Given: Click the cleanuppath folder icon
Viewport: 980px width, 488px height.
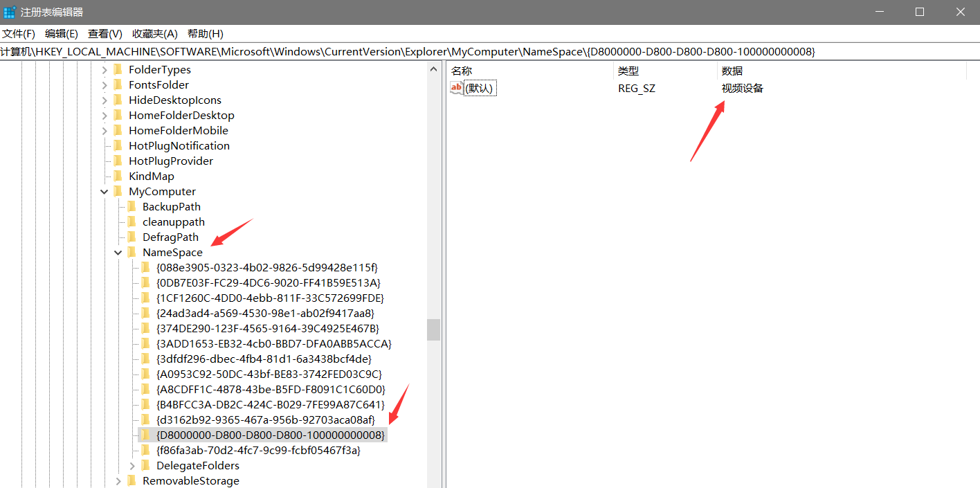Looking at the screenshot, I should coord(131,222).
